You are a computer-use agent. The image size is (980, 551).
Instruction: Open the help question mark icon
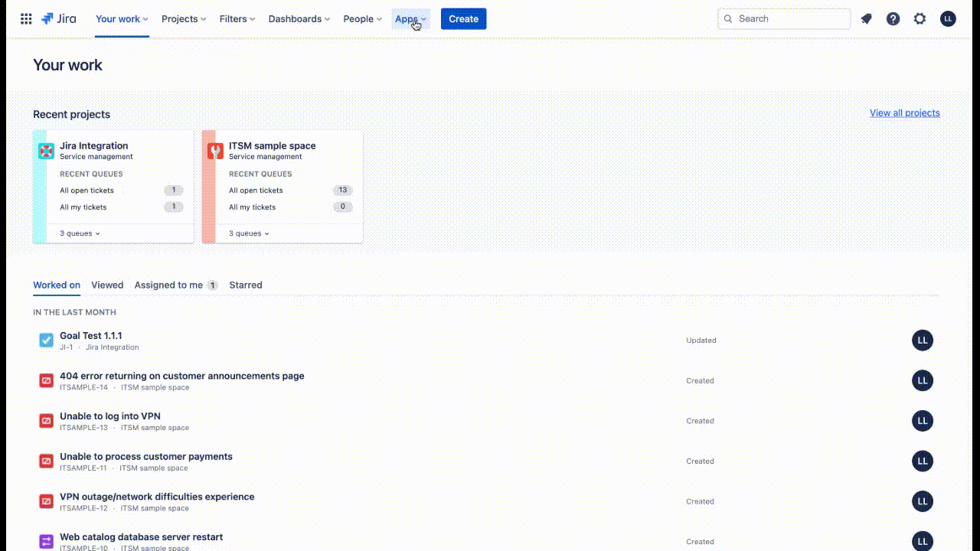click(893, 18)
